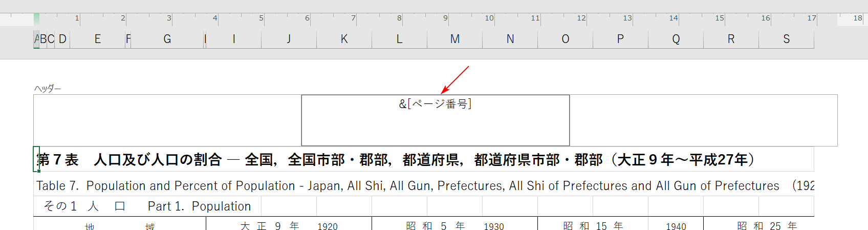Click the center header section with page number
The width and height of the screenshot is (868, 230).
[x=435, y=120]
